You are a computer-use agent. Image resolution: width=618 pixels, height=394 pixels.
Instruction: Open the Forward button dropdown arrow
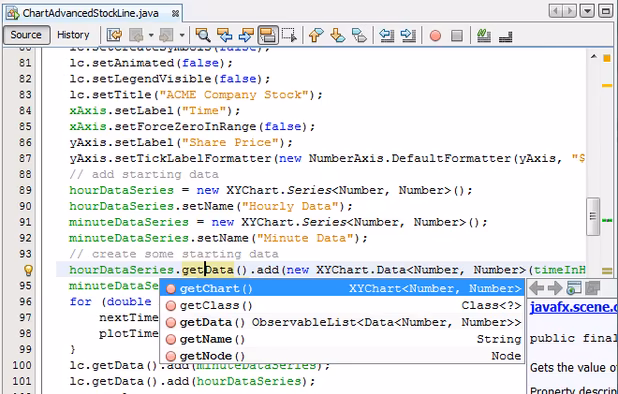tap(182, 35)
